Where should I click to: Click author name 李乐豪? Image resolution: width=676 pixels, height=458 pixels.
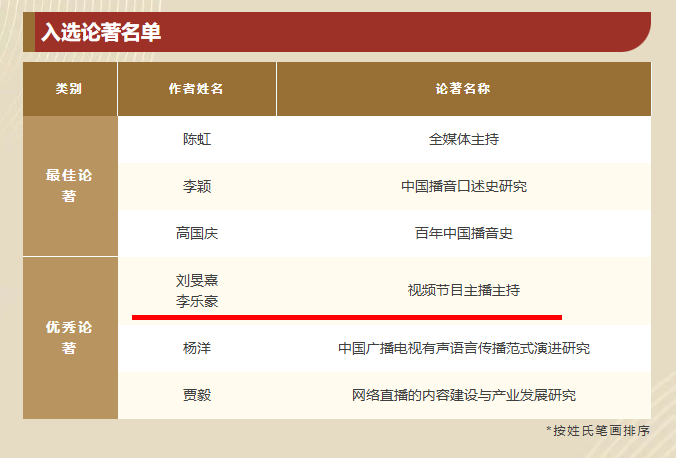(197, 300)
